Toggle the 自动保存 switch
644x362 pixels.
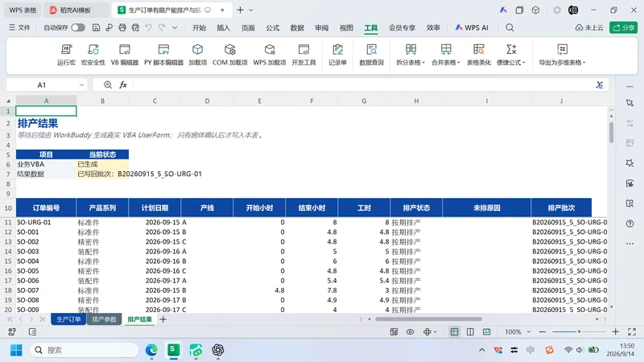point(78,27)
